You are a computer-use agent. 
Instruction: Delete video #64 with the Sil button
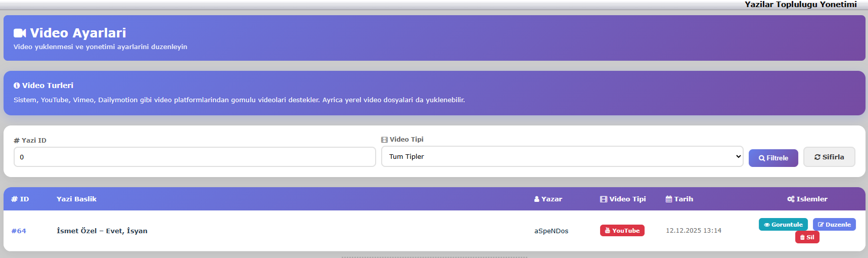(x=807, y=237)
